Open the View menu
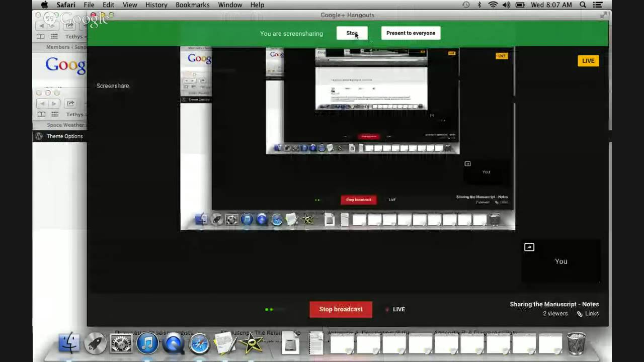The image size is (644, 362). 130,5
